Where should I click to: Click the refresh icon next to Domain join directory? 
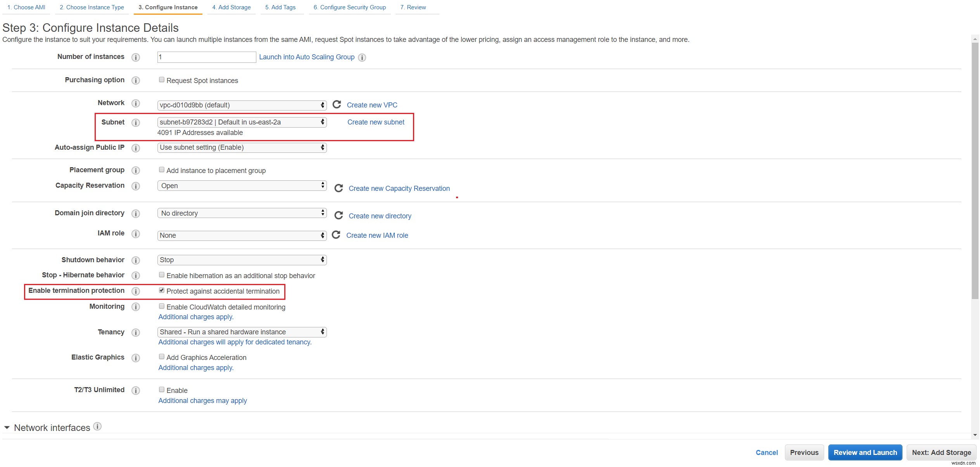click(x=337, y=216)
